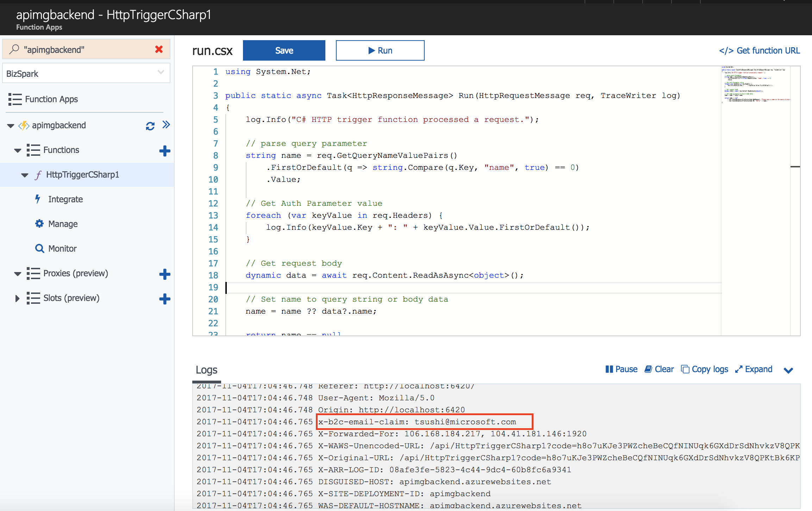Click log line 'x-b2c-email-claim'
This screenshot has height=511, width=812.
coord(417,422)
